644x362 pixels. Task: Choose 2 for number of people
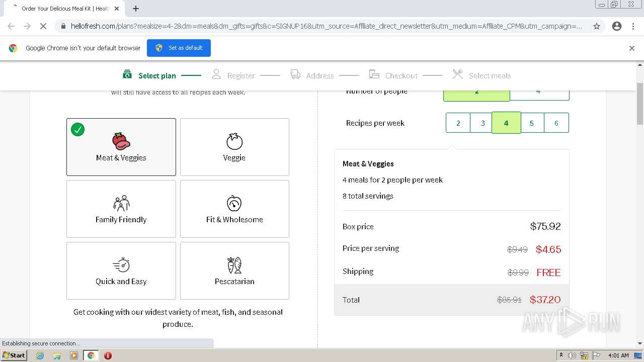[476, 95]
